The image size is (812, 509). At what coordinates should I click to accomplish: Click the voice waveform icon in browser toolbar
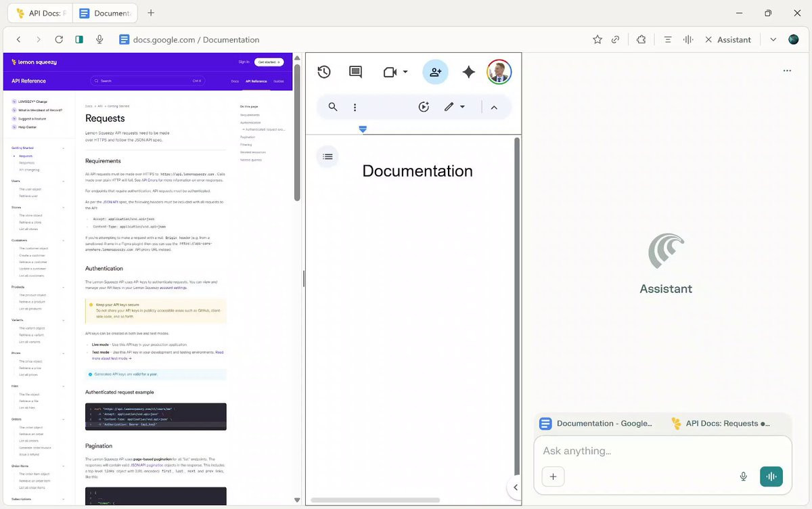(688, 40)
